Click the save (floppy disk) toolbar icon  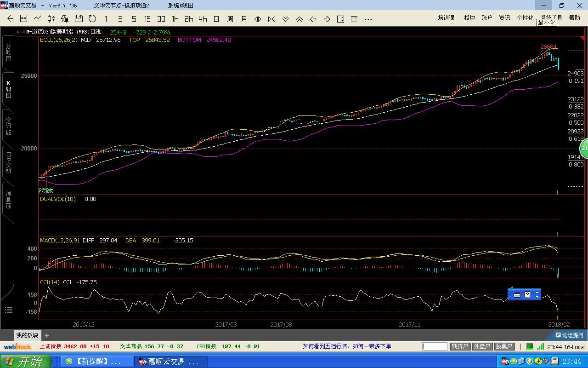point(79,19)
